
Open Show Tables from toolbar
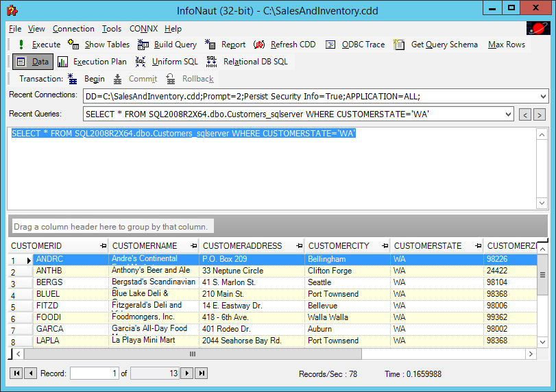(x=74, y=45)
